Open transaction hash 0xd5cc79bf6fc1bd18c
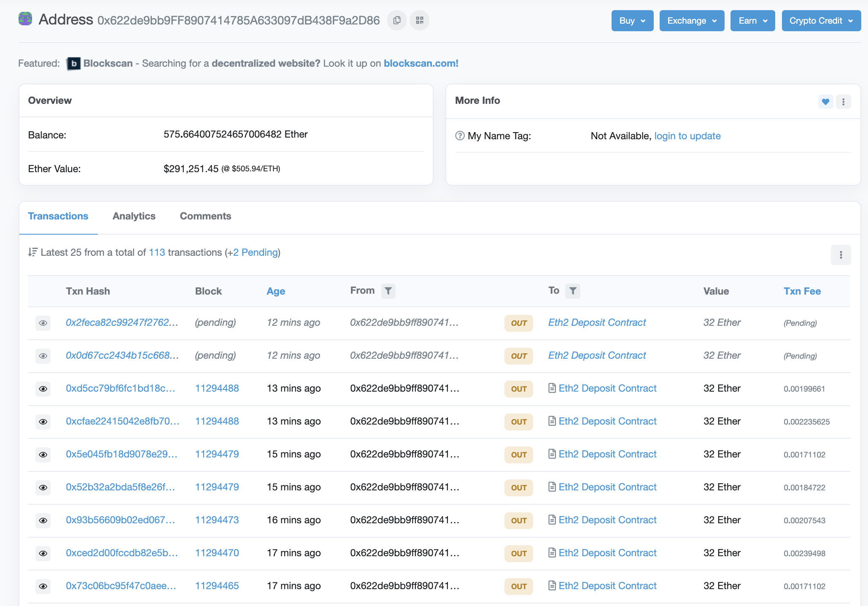Viewport: 868px width, 606px height. pos(121,388)
